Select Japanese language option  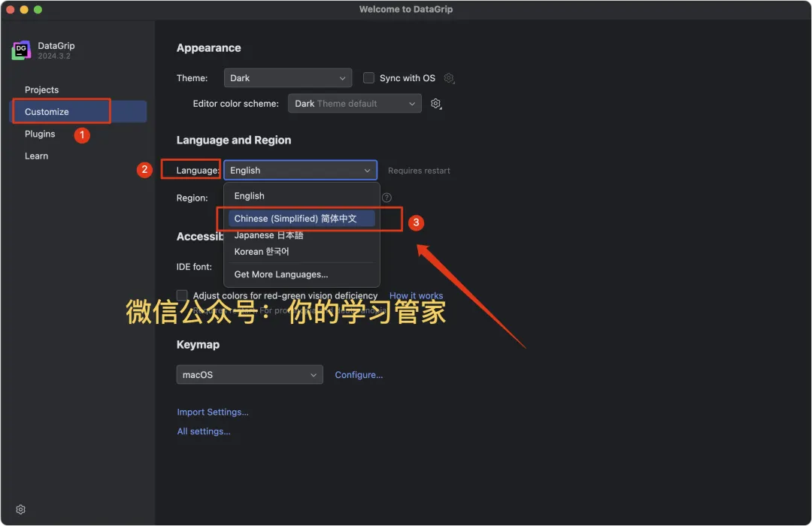pos(301,235)
